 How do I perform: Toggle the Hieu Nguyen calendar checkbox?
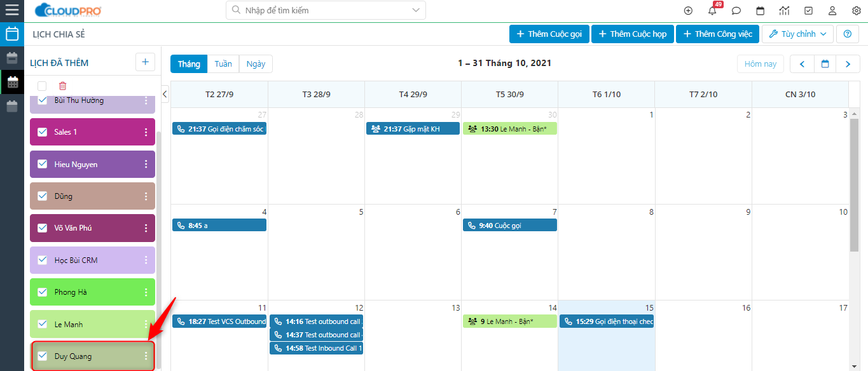pos(43,164)
